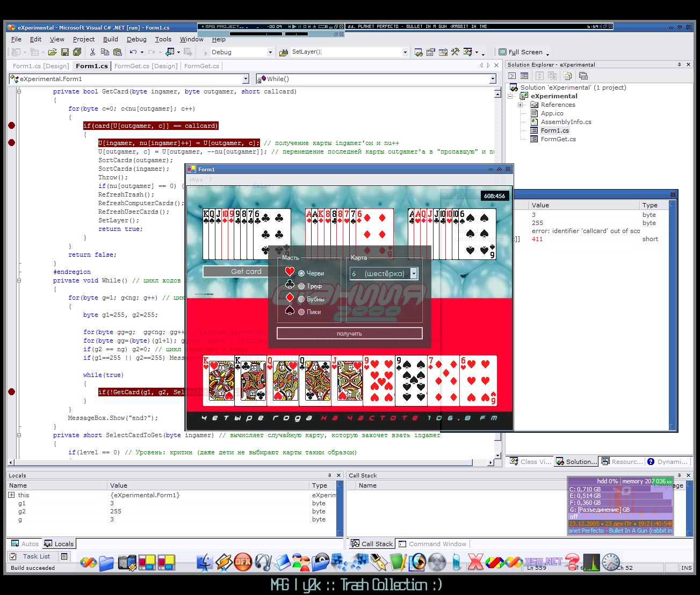Open the SetLayer(); find combo box
Viewport: 700px width, 595px height.
tap(405, 52)
